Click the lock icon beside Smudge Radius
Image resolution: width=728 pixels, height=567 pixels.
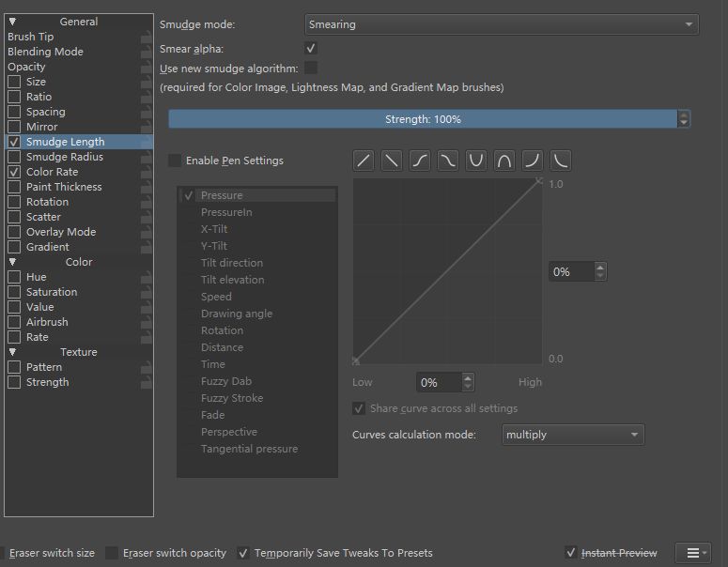pyautogui.click(x=147, y=157)
